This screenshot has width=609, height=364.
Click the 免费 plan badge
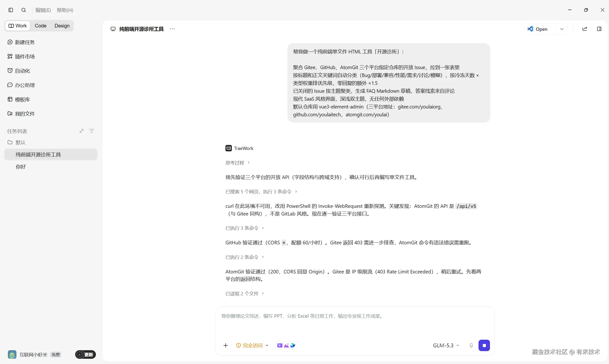tap(56, 354)
